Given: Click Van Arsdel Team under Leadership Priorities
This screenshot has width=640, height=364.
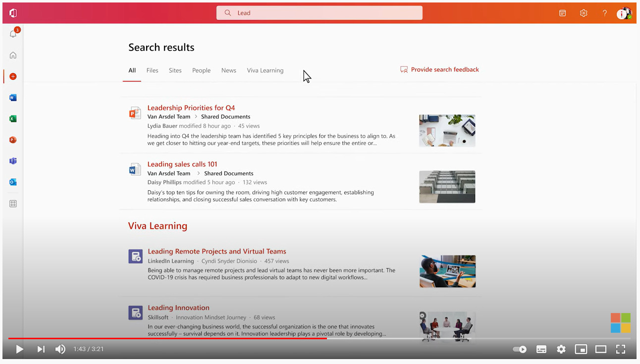Looking at the screenshot, I should point(169,117).
